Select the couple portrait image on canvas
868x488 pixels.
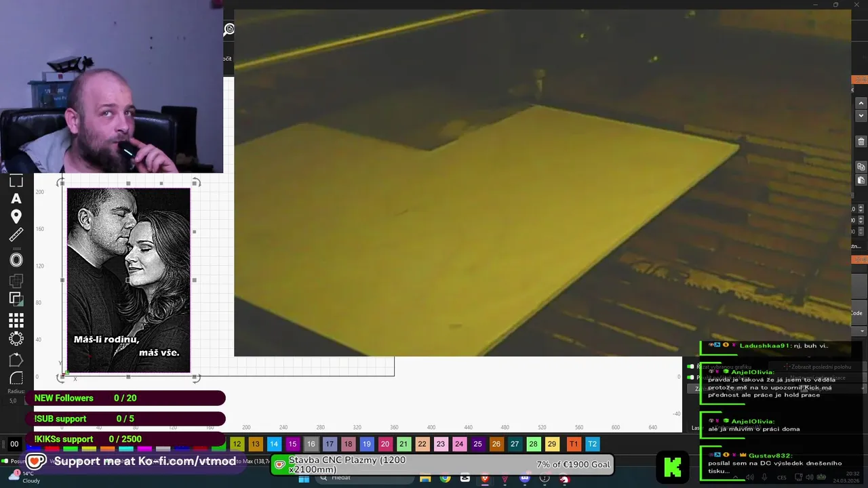click(128, 280)
